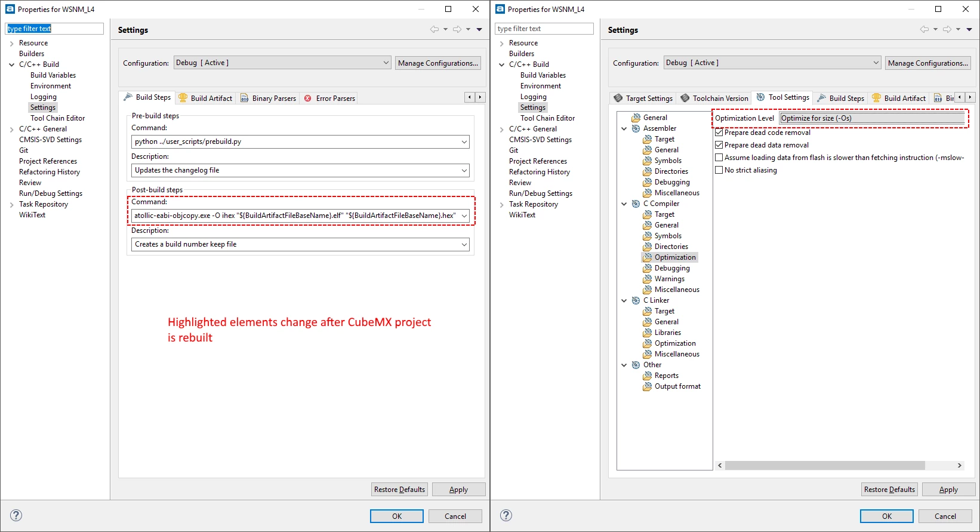Click OK button in left window
The image size is (980, 532).
(x=397, y=516)
